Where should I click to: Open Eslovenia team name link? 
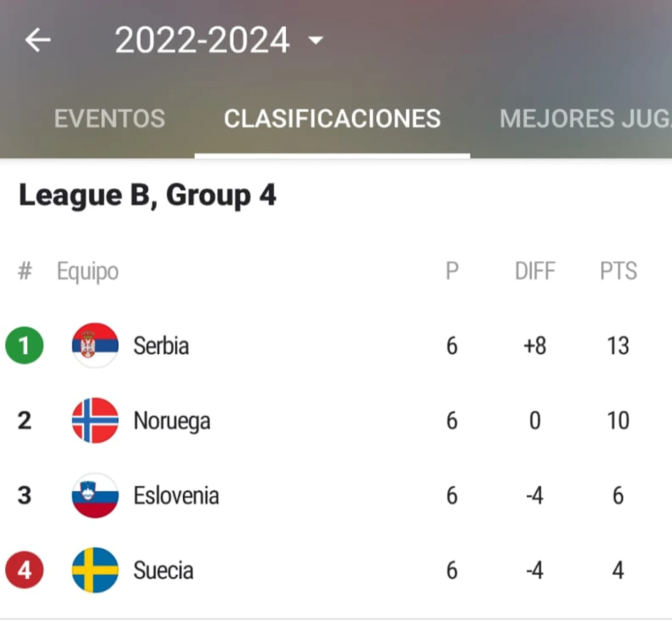point(176,496)
